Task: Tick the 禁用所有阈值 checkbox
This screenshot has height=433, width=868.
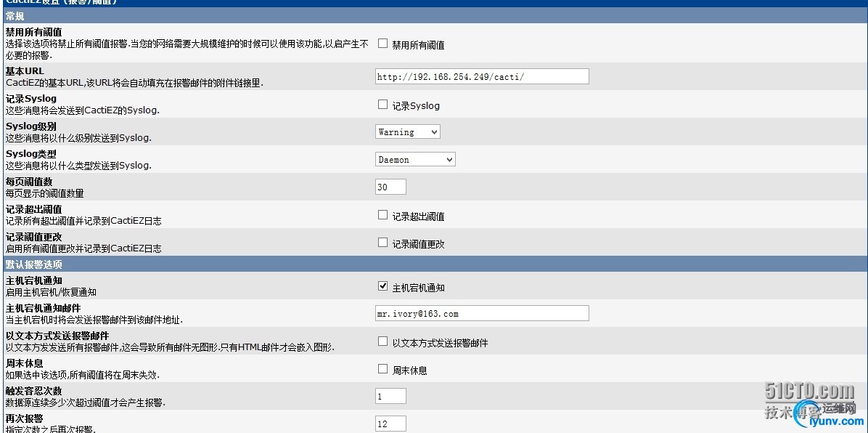Action: [x=382, y=44]
